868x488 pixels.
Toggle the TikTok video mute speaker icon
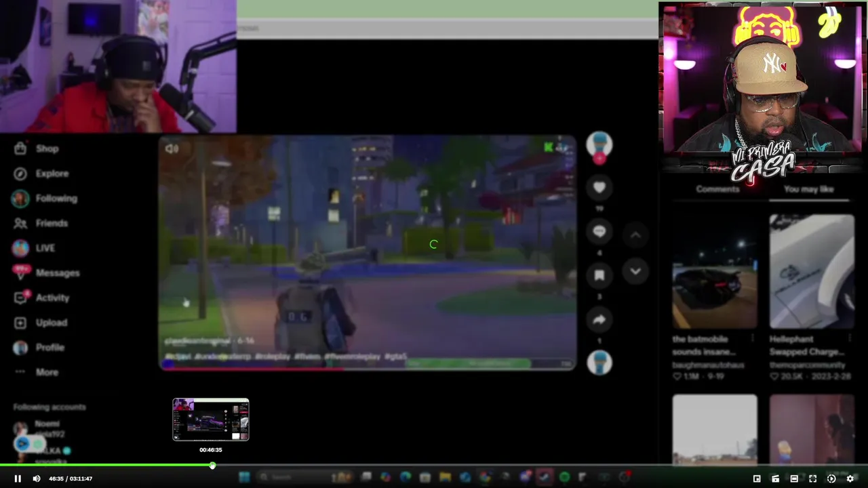click(x=172, y=148)
